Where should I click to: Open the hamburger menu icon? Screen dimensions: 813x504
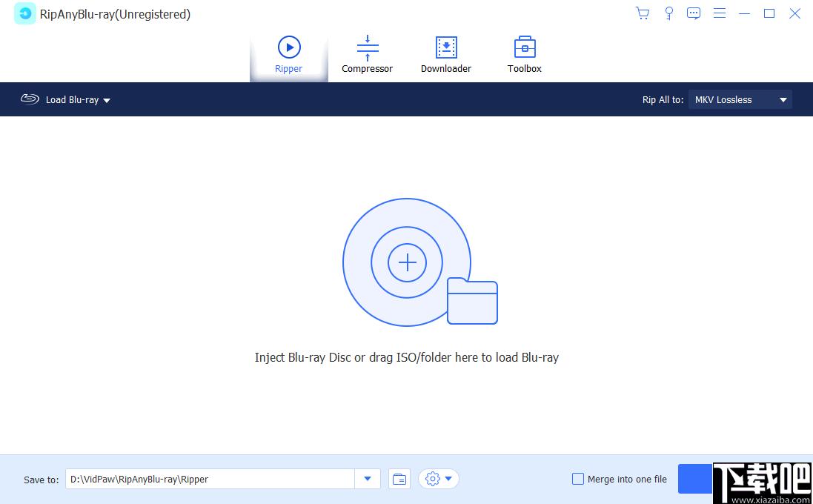[719, 13]
